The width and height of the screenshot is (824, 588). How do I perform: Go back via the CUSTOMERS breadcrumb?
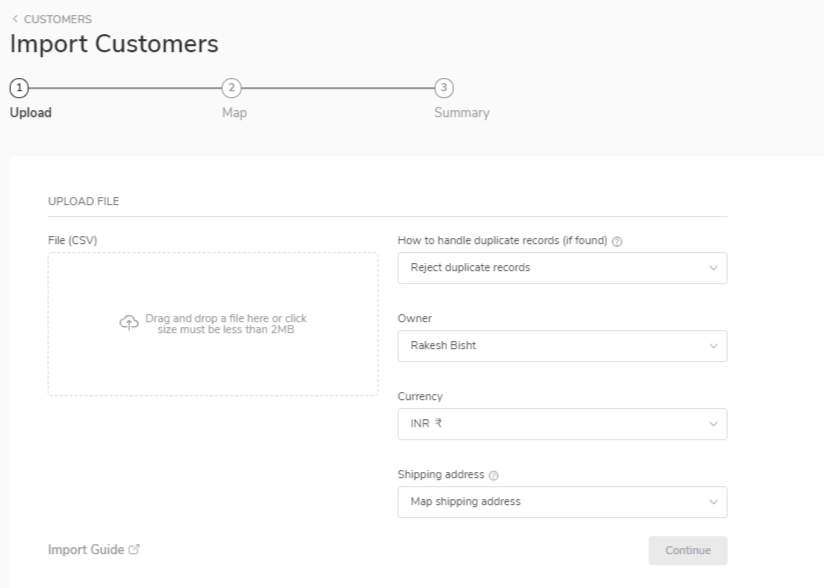57,19
